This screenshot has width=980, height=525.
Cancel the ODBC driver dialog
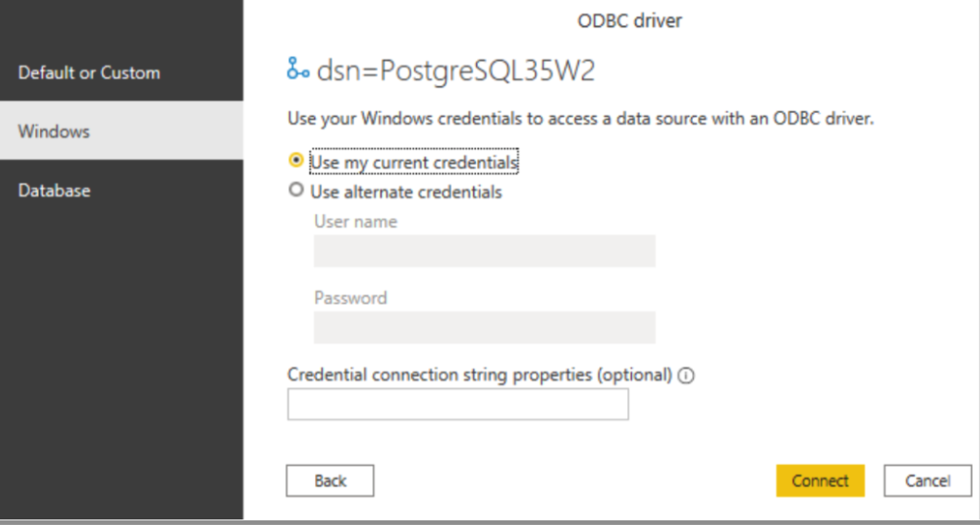pyautogui.click(x=926, y=481)
